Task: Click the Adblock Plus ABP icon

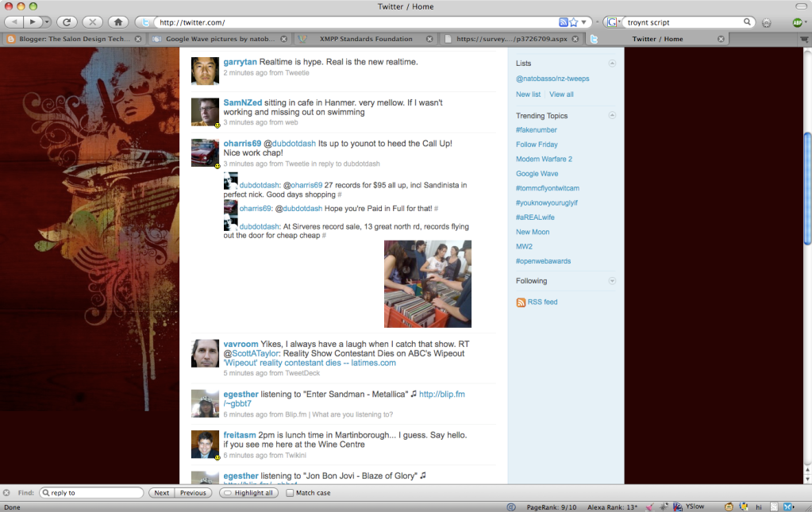Action: (797, 22)
